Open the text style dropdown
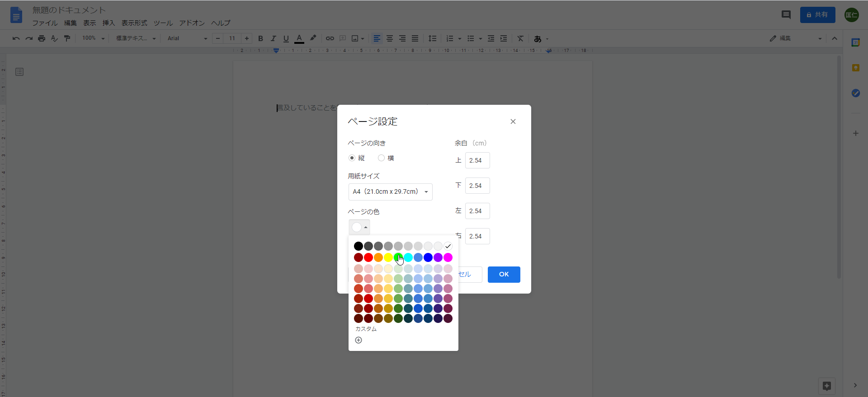Viewport: 868px width, 397px height. [x=136, y=38]
